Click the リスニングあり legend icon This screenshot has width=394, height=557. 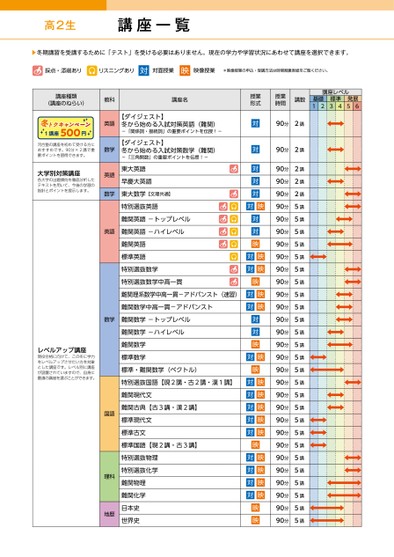[92, 70]
